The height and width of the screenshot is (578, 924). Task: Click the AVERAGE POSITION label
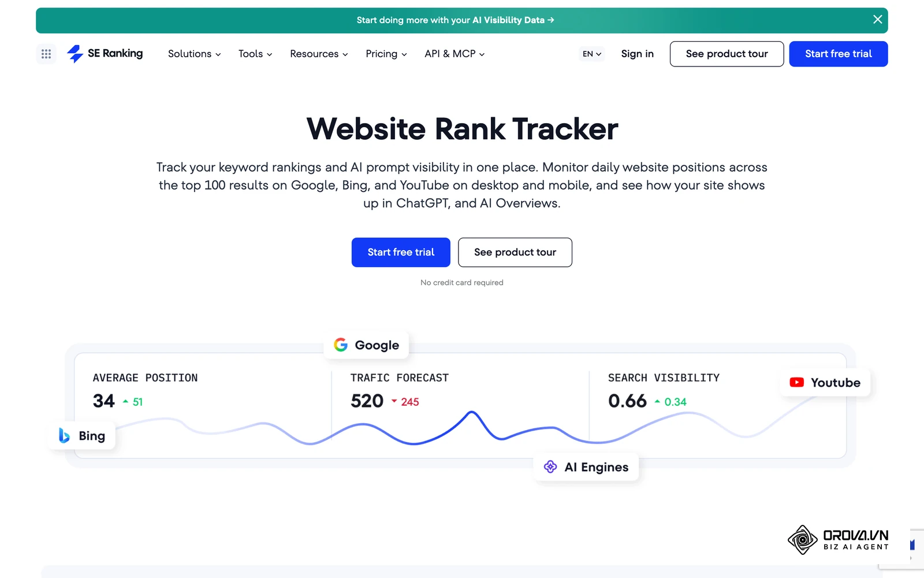pyautogui.click(x=145, y=378)
